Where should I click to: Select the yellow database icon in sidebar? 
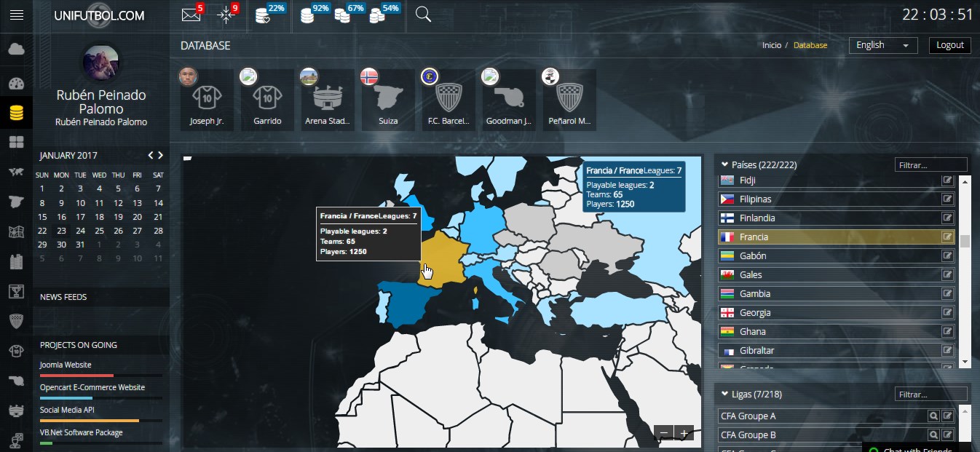(x=16, y=113)
